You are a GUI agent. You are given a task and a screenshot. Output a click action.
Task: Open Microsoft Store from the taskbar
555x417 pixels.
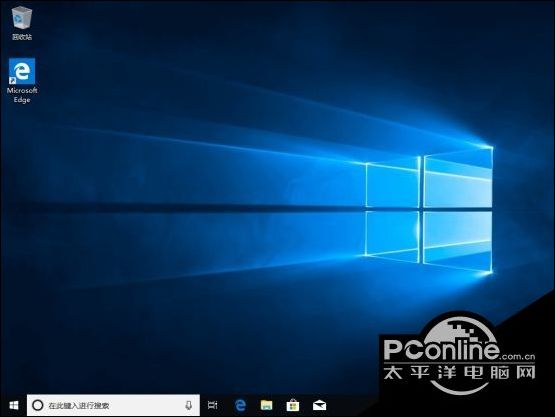pyautogui.click(x=293, y=405)
